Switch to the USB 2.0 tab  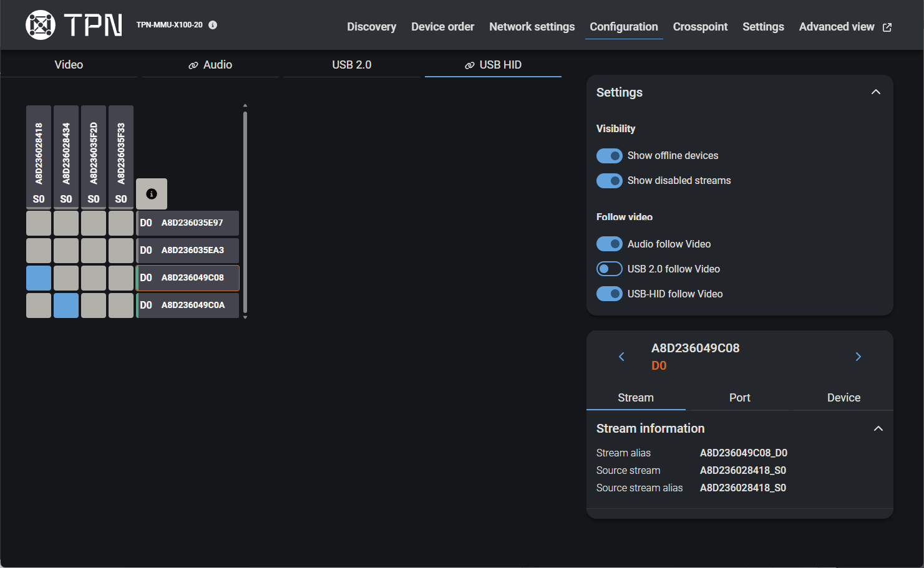coord(352,65)
